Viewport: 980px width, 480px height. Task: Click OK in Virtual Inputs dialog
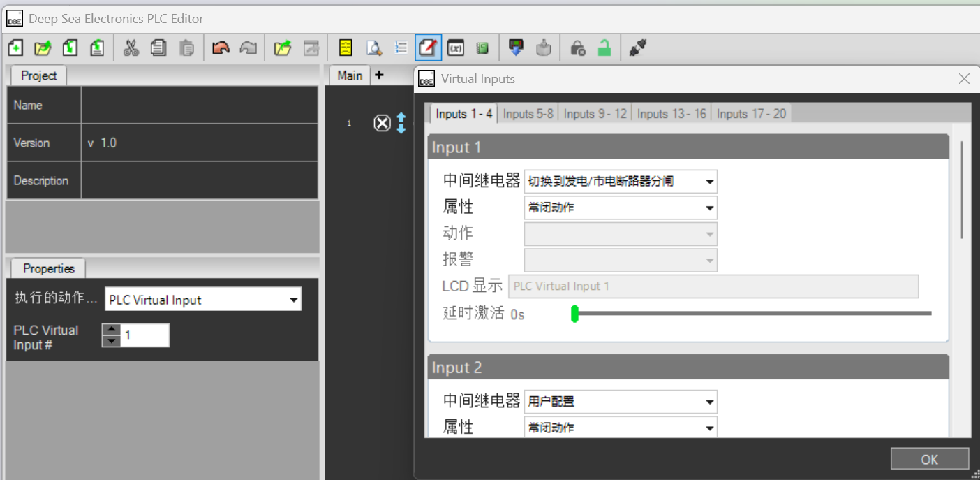pyautogui.click(x=930, y=459)
